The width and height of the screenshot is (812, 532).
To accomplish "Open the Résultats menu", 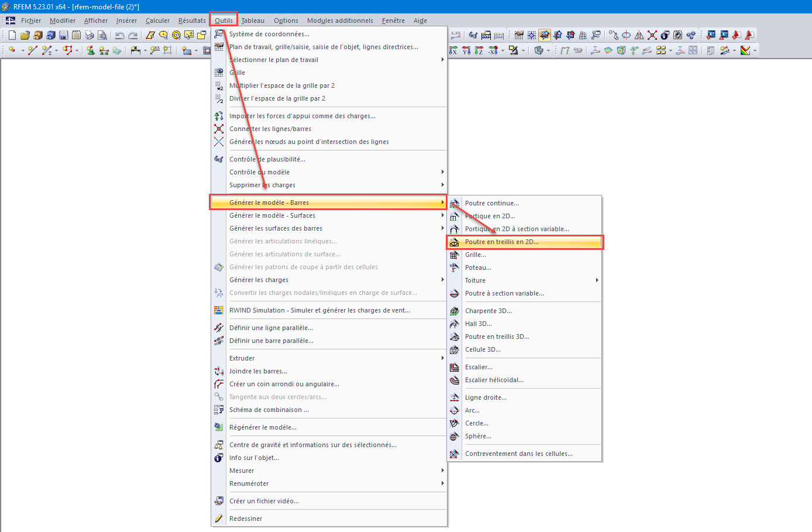I will point(192,20).
